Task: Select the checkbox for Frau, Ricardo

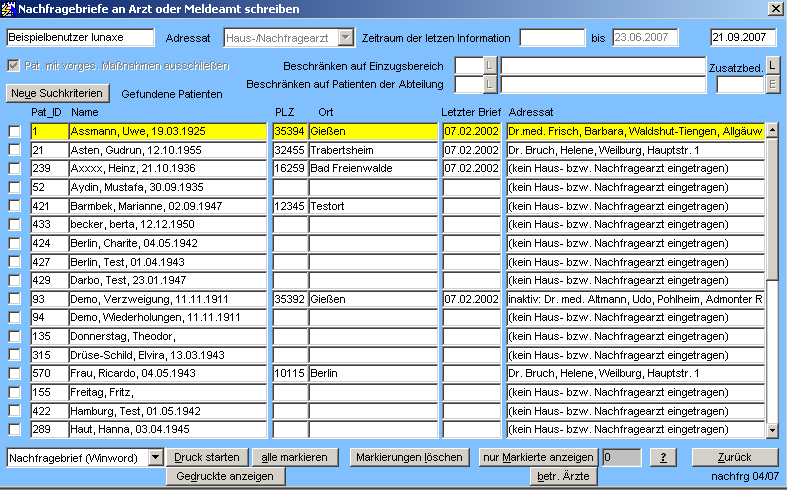Action: [14, 374]
